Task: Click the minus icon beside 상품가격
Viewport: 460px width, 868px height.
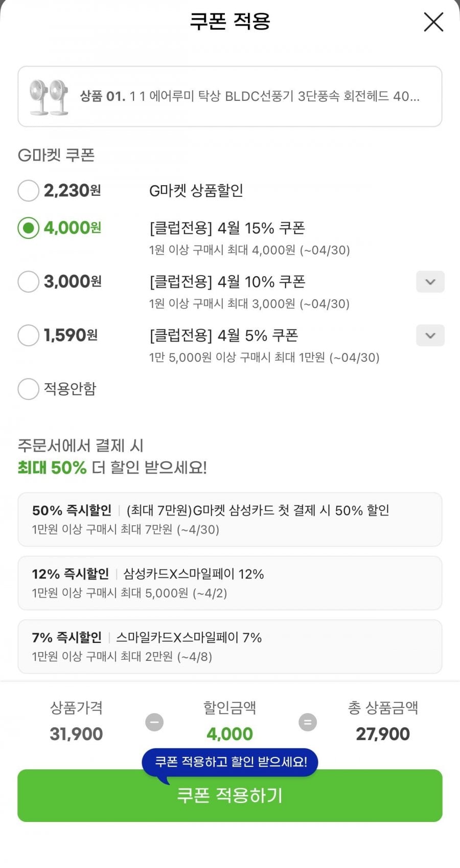Action: (154, 722)
